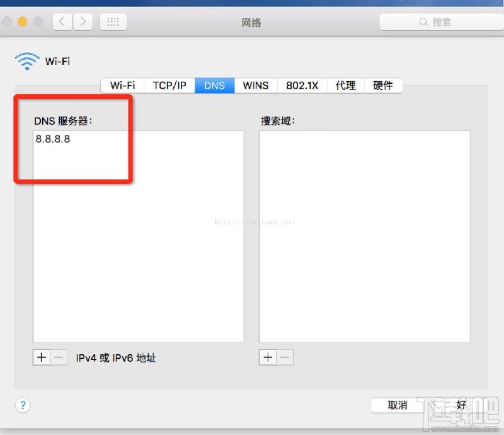Image resolution: width=504 pixels, height=435 pixels.
Task: Add a DNS server with plus button
Action: 42,358
